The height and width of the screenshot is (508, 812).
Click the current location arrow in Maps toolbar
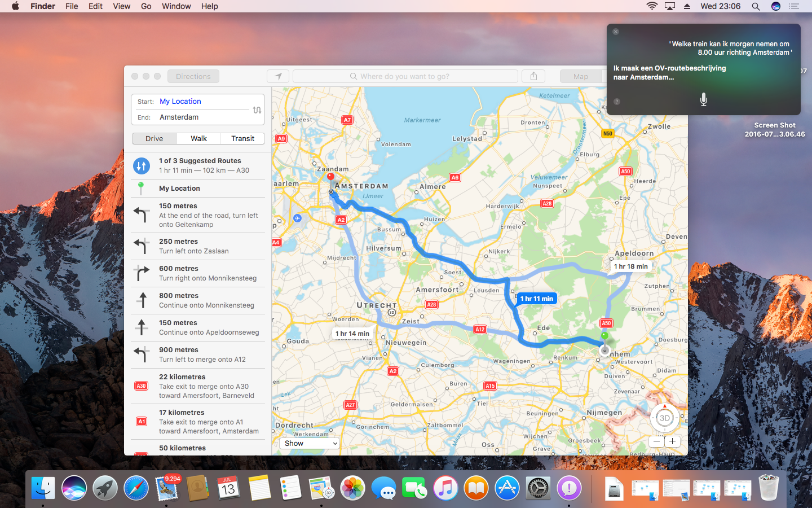[x=278, y=76]
